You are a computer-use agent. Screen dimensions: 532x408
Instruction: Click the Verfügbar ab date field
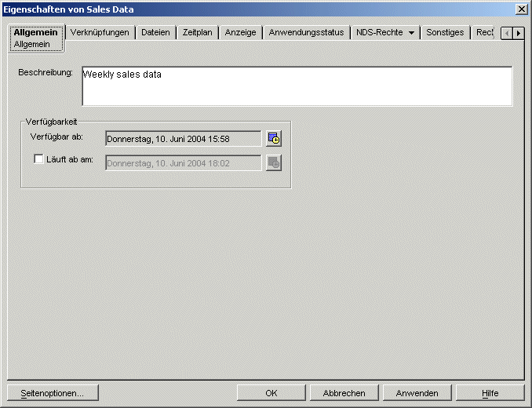(184, 139)
